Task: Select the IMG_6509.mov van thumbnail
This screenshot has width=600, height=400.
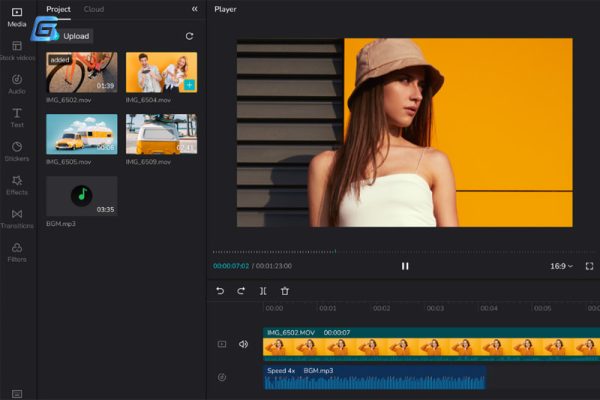Action: coord(161,134)
